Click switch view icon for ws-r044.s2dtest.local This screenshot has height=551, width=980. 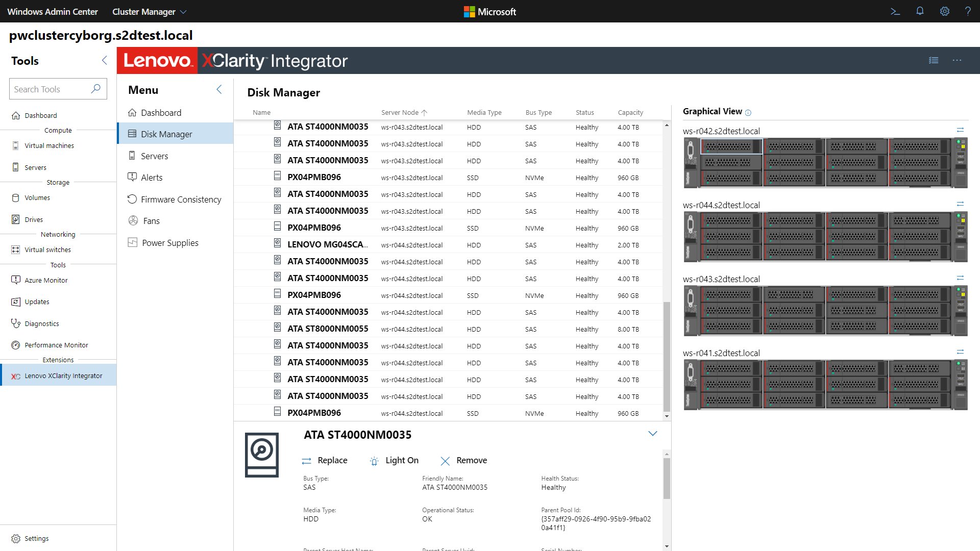pyautogui.click(x=960, y=204)
